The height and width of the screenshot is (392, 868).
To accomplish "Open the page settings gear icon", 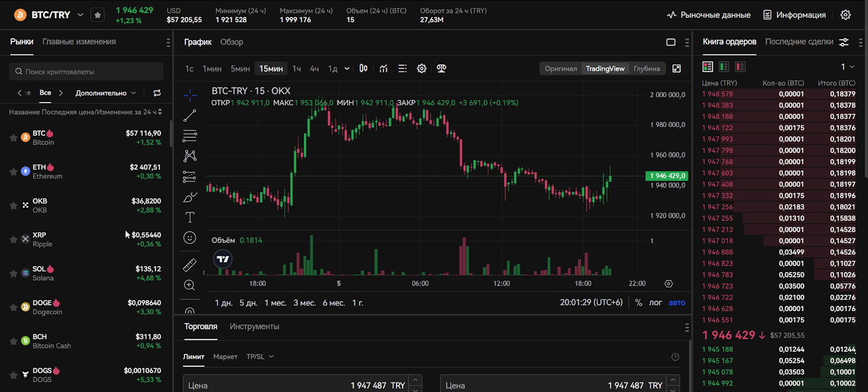I will (x=846, y=15).
